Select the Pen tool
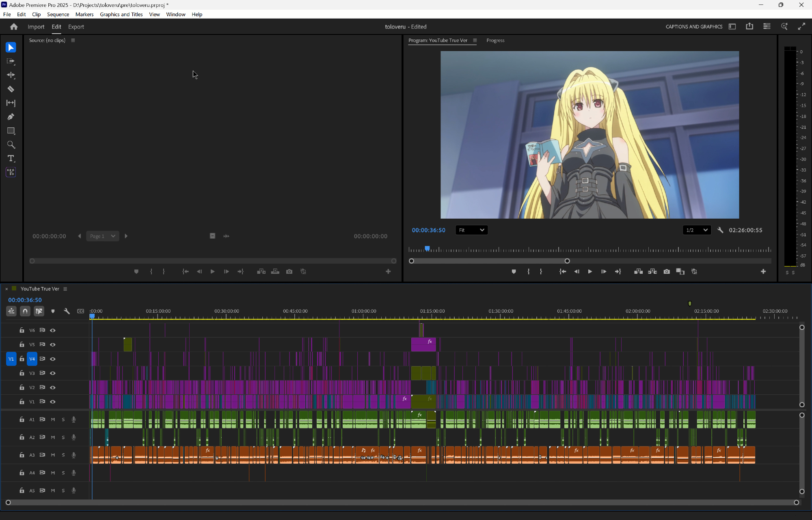This screenshot has width=812, height=520. pyautogui.click(x=11, y=117)
